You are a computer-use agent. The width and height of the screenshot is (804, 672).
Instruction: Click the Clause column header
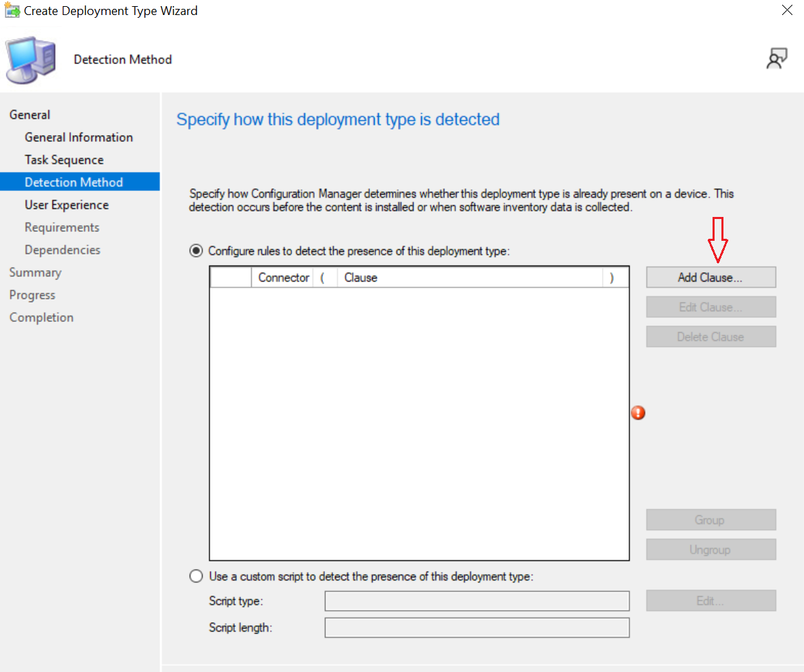(360, 277)
